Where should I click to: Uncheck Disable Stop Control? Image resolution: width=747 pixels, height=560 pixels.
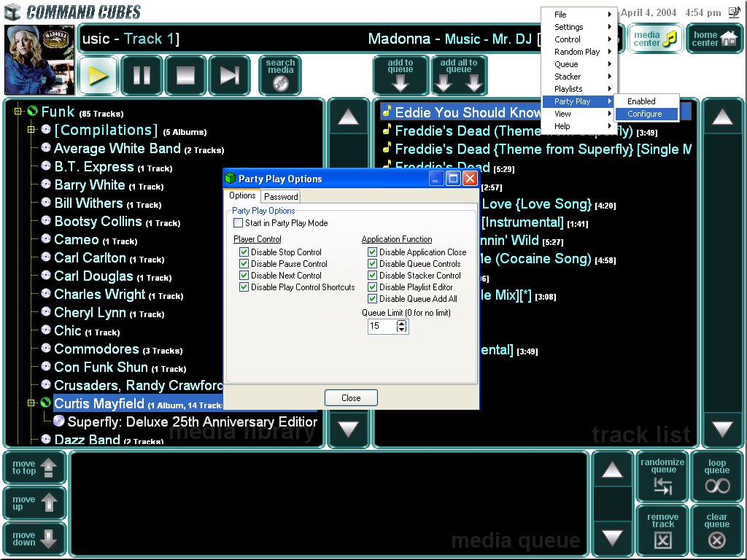click(244, 252)
